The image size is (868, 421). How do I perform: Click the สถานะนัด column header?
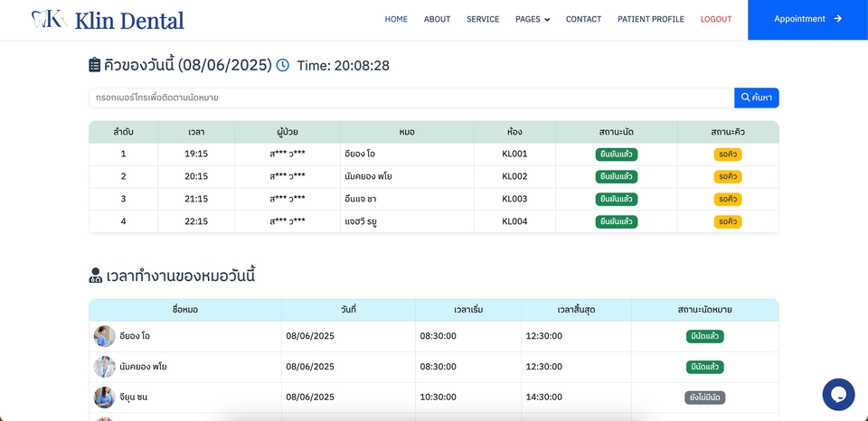616,132
